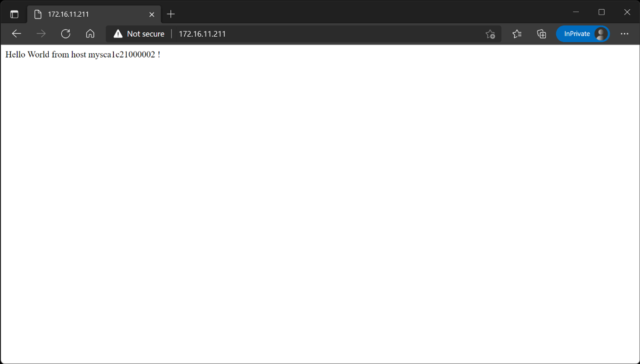This screenshot has height=364, width=640.
Task: Click the address bar URL 172.16.11.211
Action: pos(202,34)
